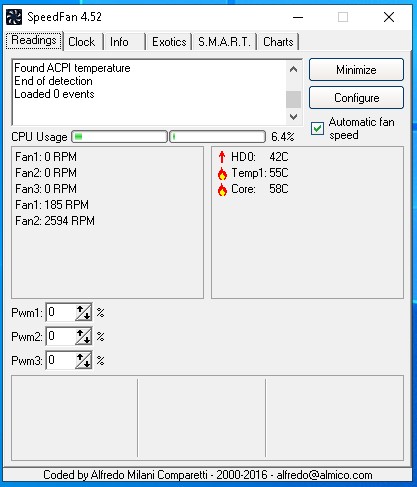Image resolution: width=417 pixels, height=487 pixels.
Task: Toggle the Automatic fan speed checkbox
Action: 317,128
